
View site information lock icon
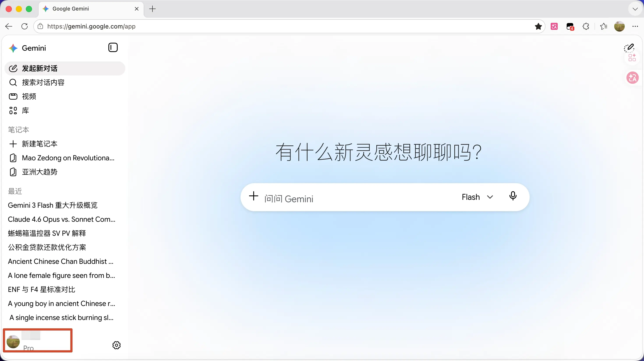(40, 26)
